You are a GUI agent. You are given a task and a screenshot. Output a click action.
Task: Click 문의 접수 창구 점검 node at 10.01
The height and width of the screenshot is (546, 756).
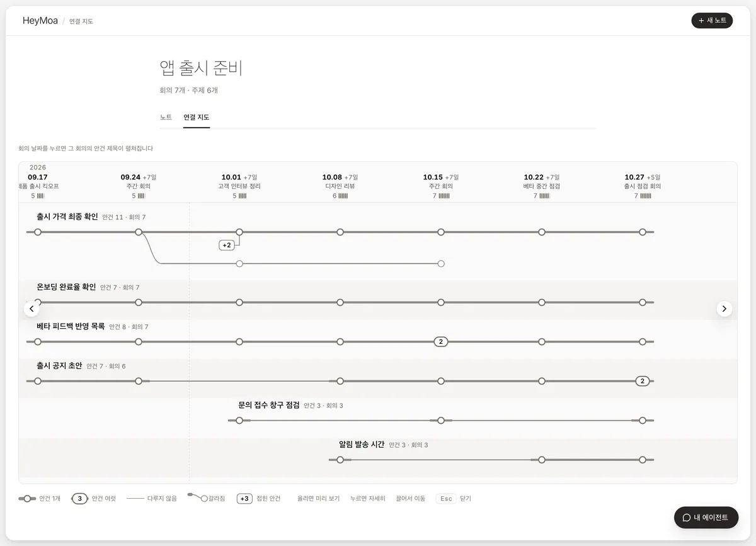239,420
